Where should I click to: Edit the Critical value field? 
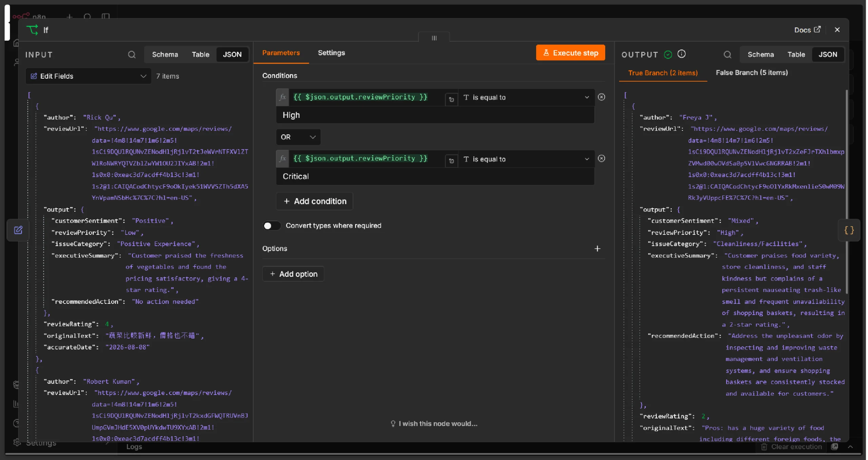pos(435,176)
